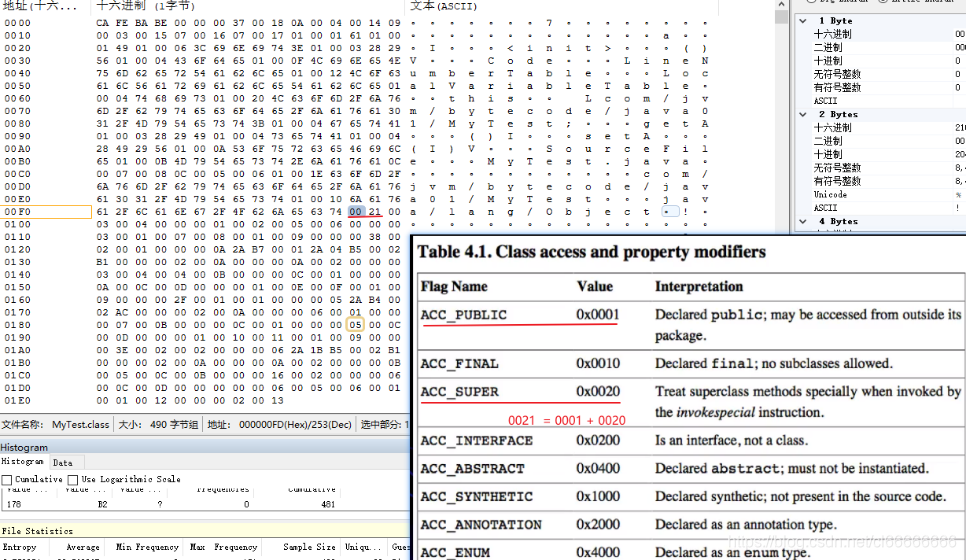The width and height of the screenshot is (966, 560).
Task: Click the Histogram panel title bar
Action: (x=205, y=447)
